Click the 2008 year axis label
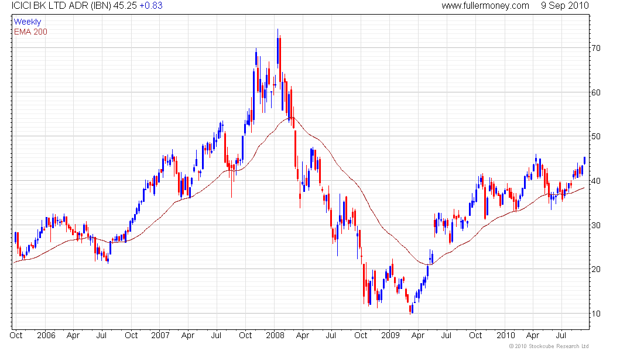The width and height of the screenshot is (644, 351). (x=275, y=335)
